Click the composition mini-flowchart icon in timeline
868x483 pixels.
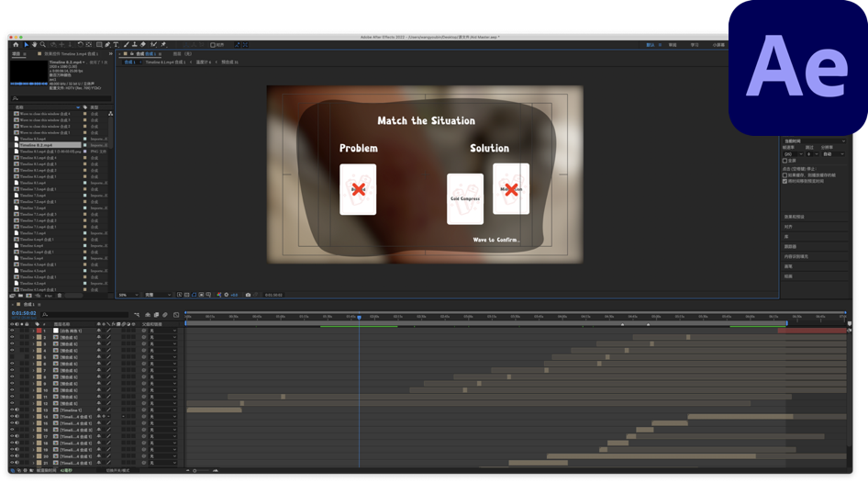[137, 315]
